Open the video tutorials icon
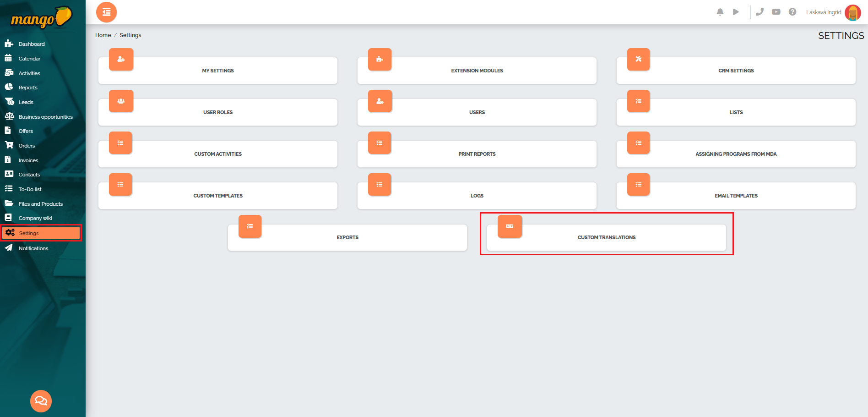Screen dimensions: 868x417 [776, 12]
